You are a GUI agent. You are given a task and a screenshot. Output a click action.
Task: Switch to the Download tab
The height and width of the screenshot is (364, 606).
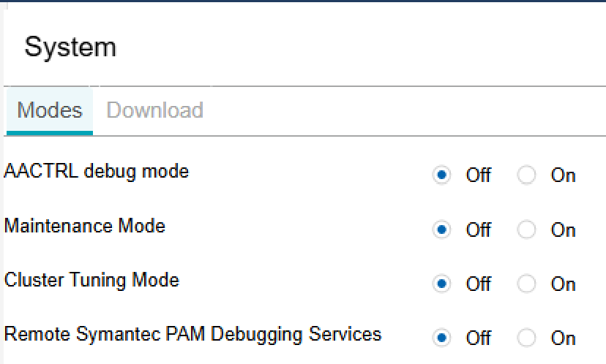coord(154,110)
